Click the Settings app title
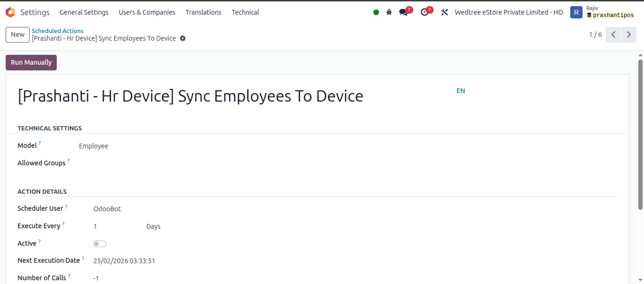 coord(35,12)
